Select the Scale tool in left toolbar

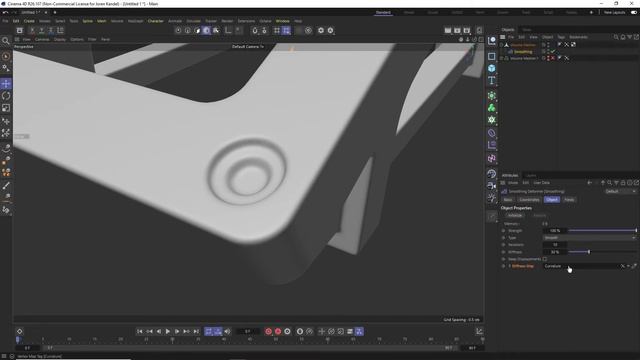[6, 108]
